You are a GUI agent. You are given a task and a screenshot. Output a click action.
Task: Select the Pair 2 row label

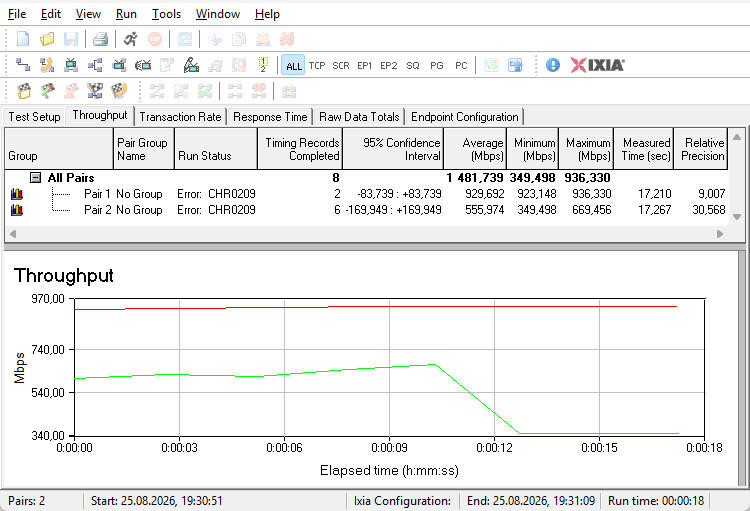click(98, 210)
